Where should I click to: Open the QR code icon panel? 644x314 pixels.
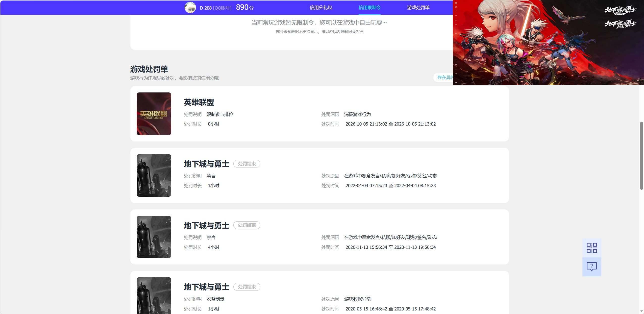coord(592,248)
